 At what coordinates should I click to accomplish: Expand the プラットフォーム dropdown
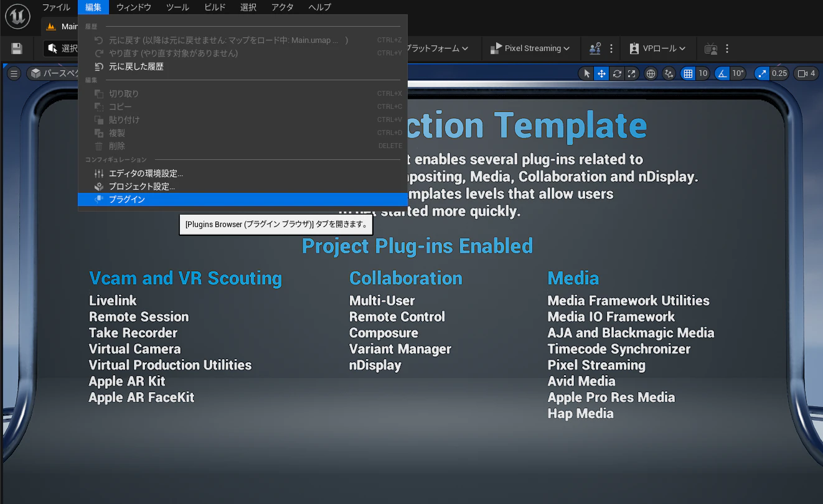coord(438,49)
